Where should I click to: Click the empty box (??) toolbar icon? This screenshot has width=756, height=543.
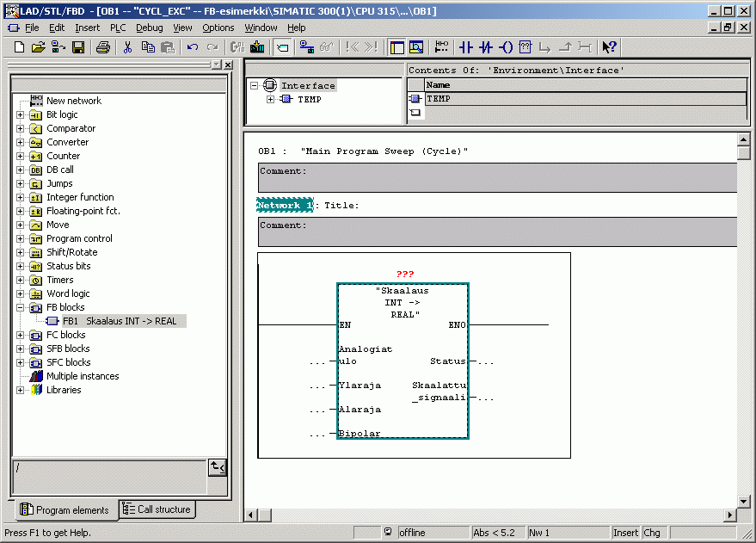[x=526, y=47]
